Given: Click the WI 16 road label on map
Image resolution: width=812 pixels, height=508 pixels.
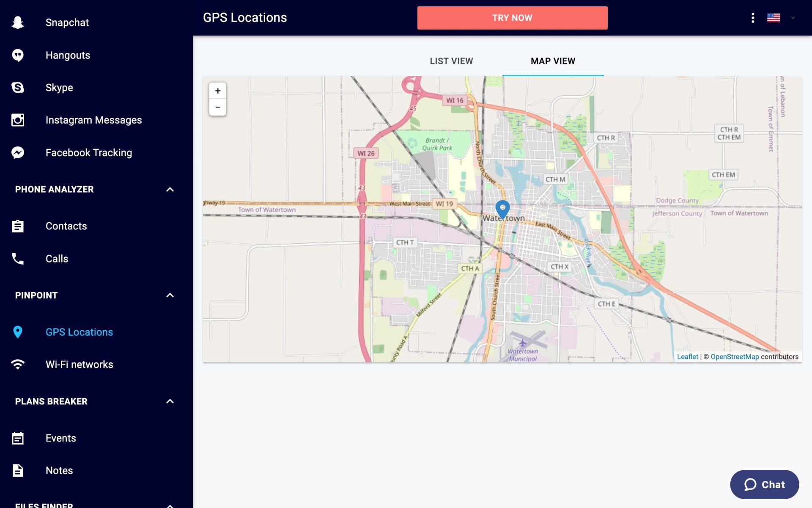Looking at the screenshot, I should pyautogui.click(x=455, y=100).
